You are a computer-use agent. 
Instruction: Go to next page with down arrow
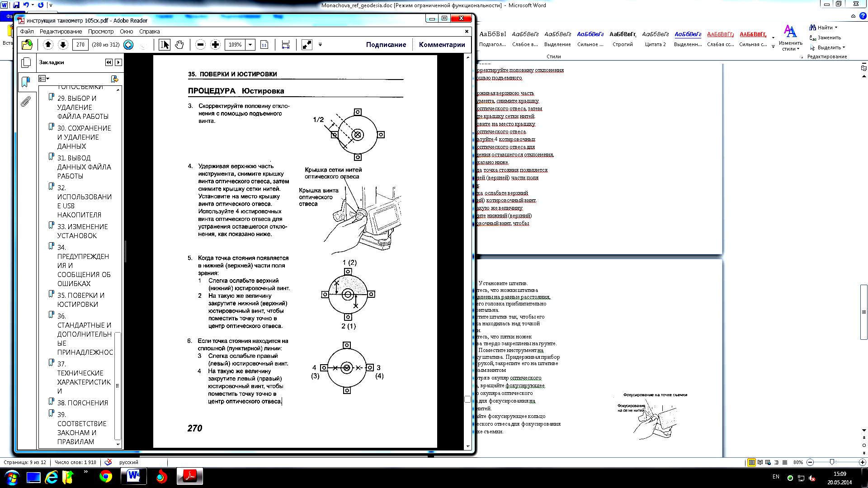tap(63, 44)
